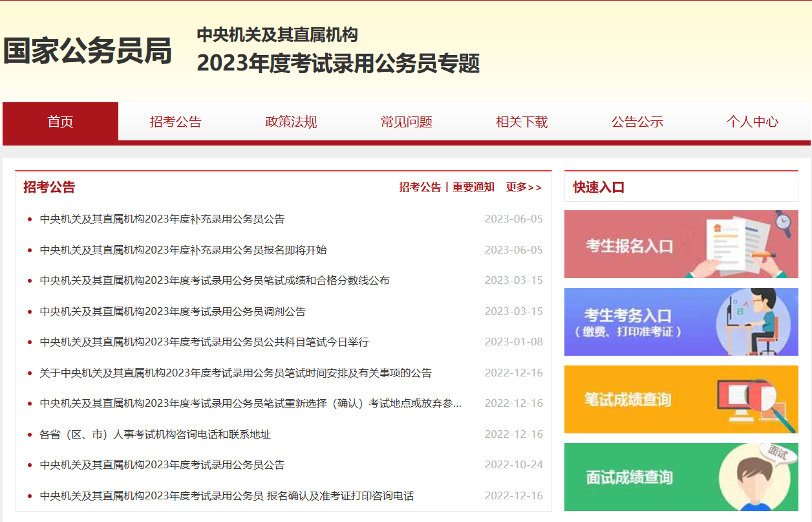The image size is (812, 522).
Task: Open 个人中心 in the navigation bar
Action: (x=753, y=122)
